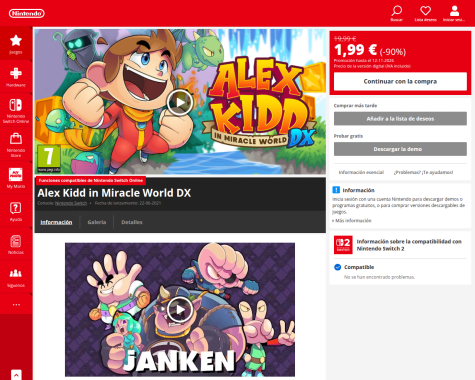Open the Hardware sidebar icon
Image resolution: width=475 pixels, height=380 pixels.
coord(16,73)
